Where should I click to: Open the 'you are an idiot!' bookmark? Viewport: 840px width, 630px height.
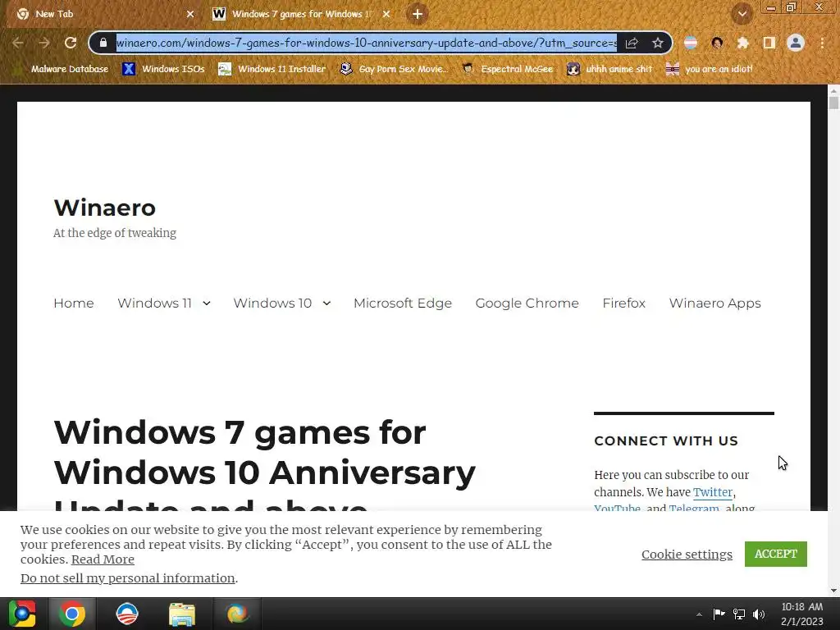coord(709,69)
